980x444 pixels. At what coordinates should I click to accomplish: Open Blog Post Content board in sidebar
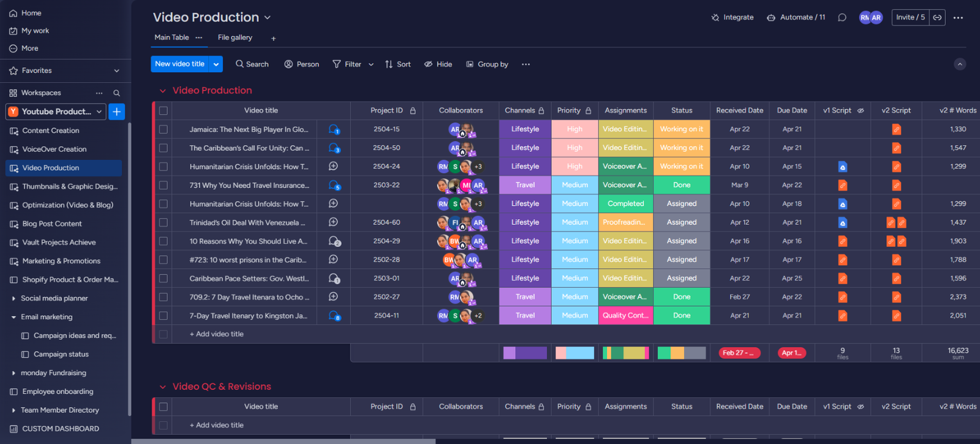[x=52, y=224]
